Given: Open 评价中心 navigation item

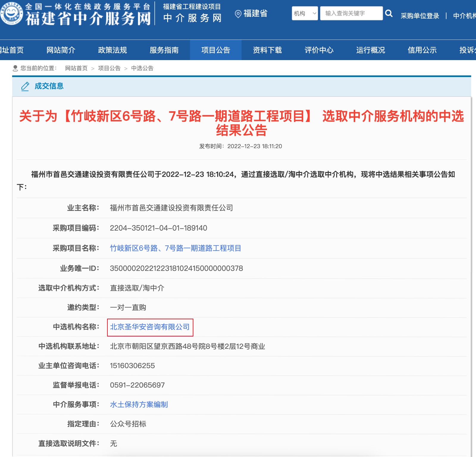Looking at the screenshot, I should click(x=319, y=50).
